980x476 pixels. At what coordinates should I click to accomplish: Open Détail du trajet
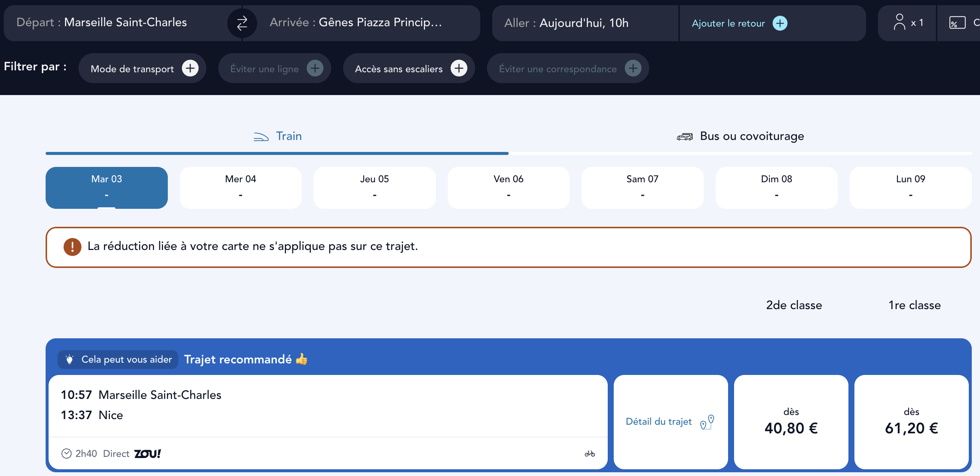[670, 421]
